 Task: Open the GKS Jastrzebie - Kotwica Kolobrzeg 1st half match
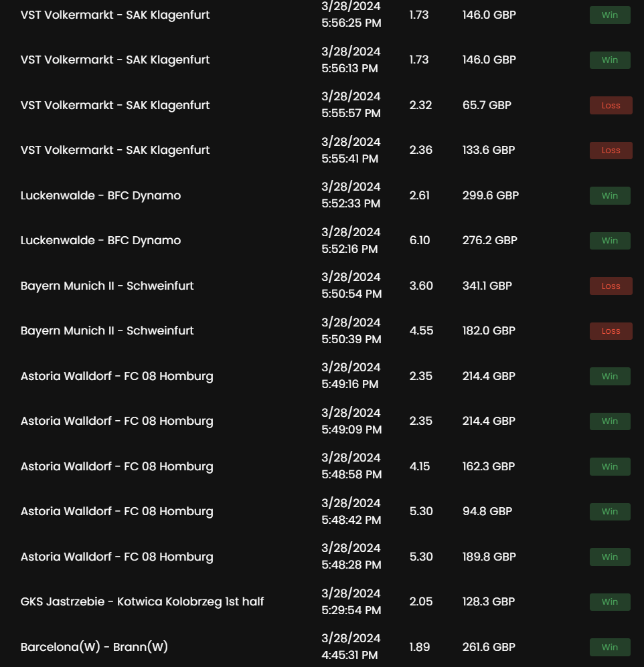(142, 601)
